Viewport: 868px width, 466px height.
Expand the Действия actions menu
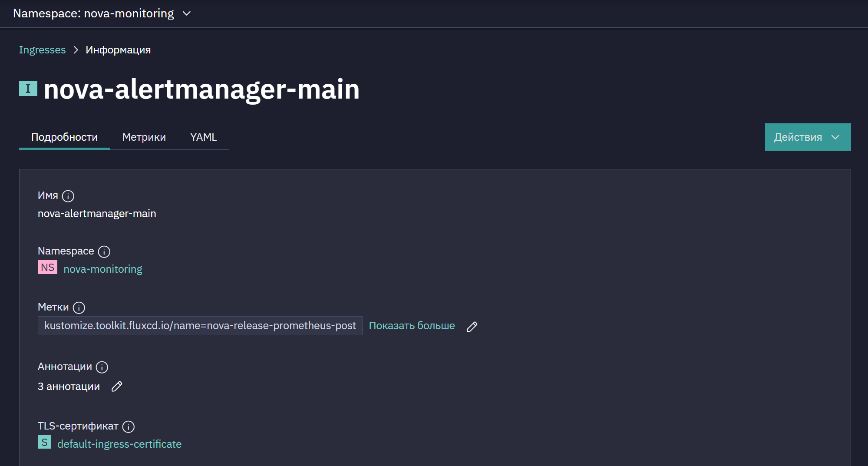808,137
